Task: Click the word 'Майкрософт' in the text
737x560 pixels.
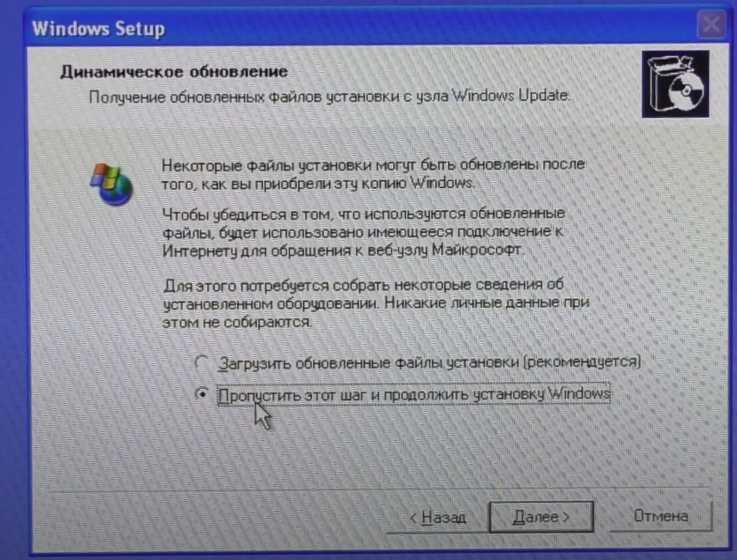Action: pyautogui.click(x=477, y=249)
